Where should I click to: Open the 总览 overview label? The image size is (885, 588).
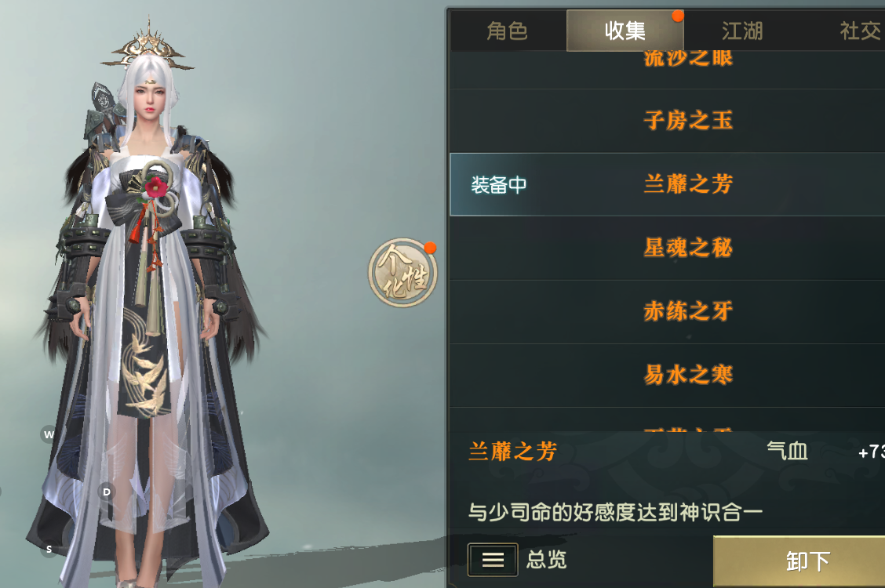(546, 559)
